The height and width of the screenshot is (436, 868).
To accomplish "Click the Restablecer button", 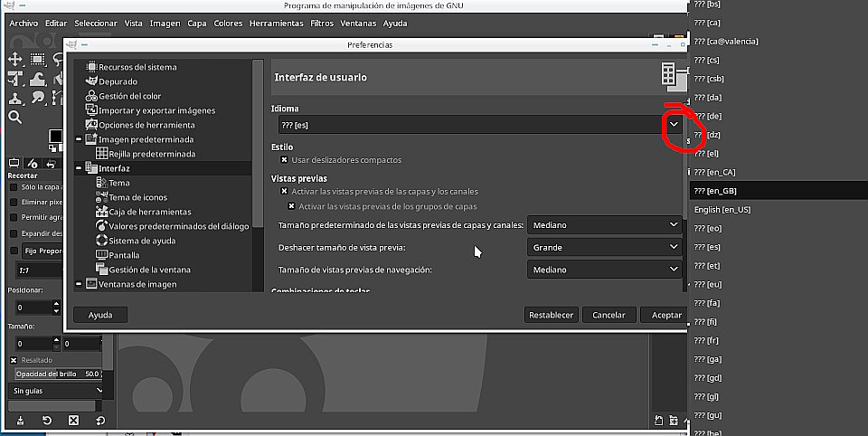I will pos(551,315).
